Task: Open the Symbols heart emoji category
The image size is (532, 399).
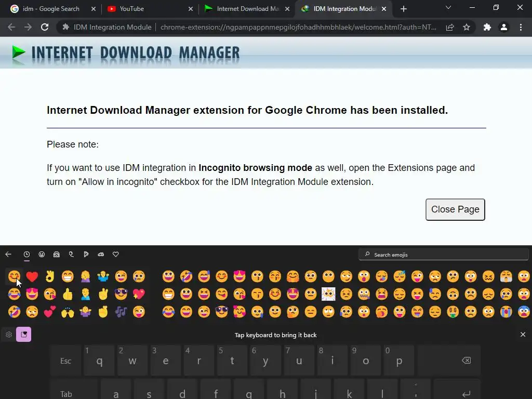Action: [x=116, y=254]
